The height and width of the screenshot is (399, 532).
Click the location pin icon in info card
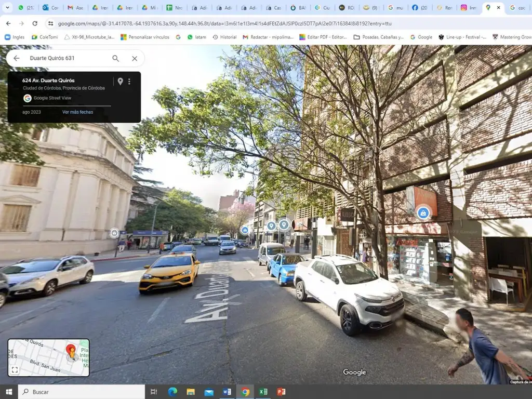pyautogui.click(x=120, y=81)
